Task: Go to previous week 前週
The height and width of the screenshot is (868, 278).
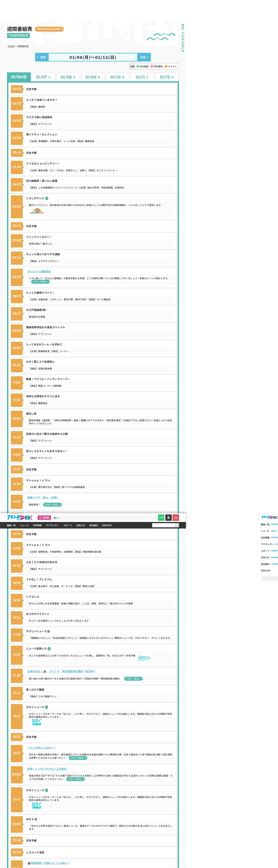Action: [42, 57]
